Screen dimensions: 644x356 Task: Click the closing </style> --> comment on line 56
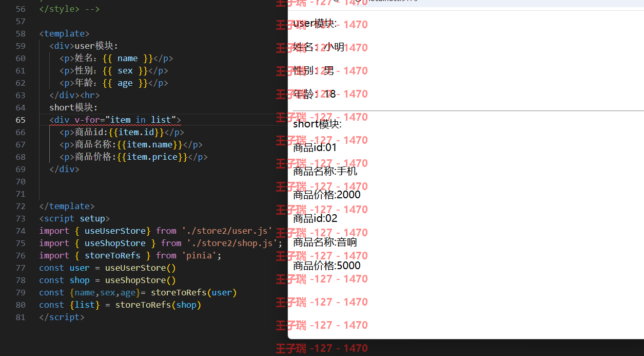pos(69,9)
